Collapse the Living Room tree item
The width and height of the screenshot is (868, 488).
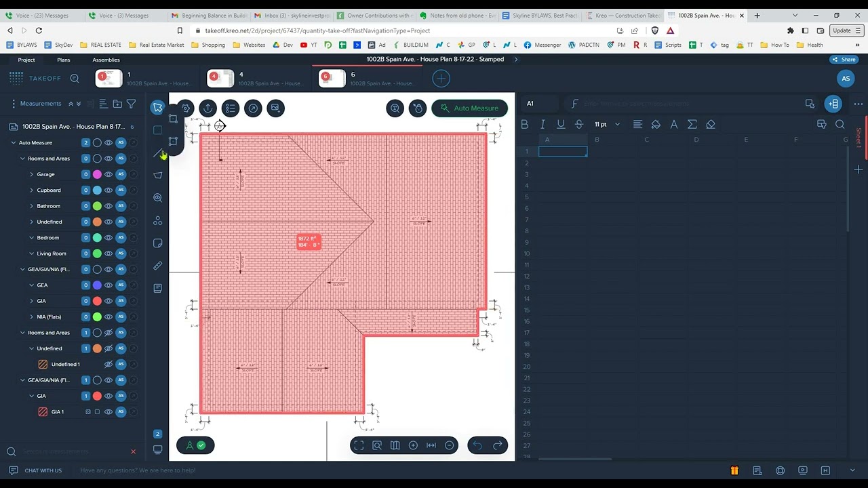pos(31,253)
